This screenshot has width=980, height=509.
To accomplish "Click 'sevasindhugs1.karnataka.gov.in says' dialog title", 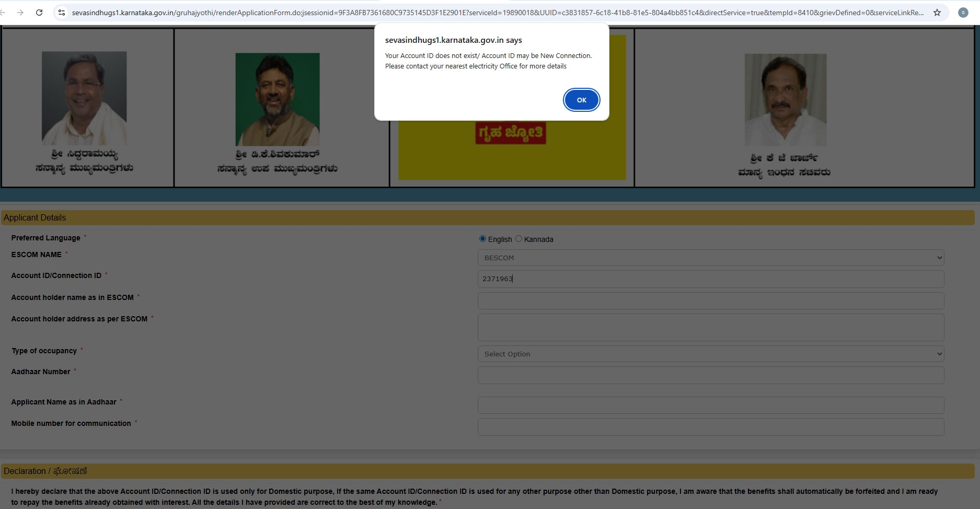I will pos(454,40).
